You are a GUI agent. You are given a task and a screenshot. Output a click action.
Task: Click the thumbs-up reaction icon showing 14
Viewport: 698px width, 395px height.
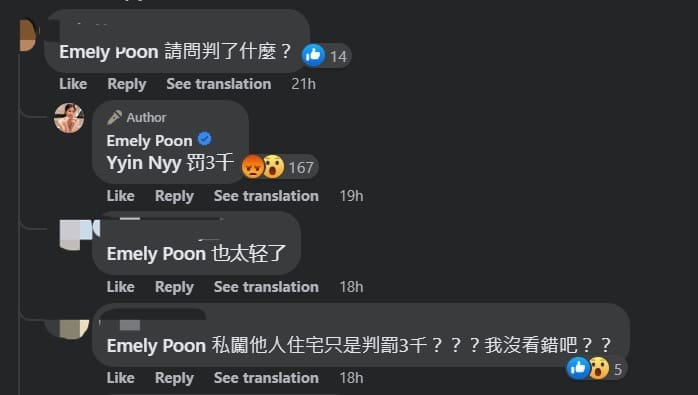313,55
